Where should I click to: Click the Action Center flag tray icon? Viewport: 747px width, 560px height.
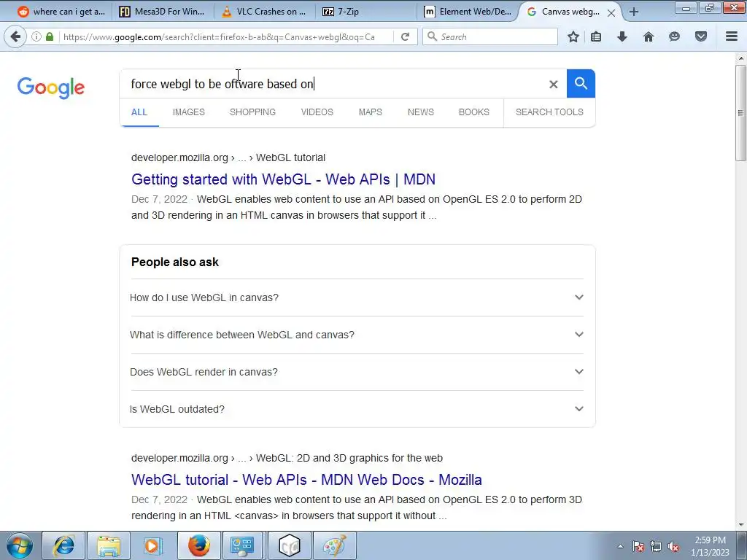click(x=638, y=546)
